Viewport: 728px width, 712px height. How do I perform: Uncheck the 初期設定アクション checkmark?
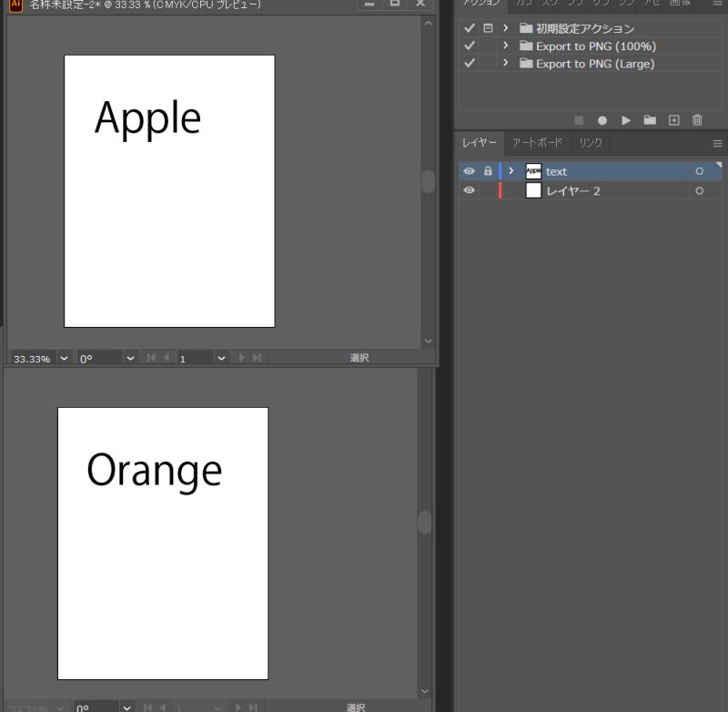(x=469, y=28)
